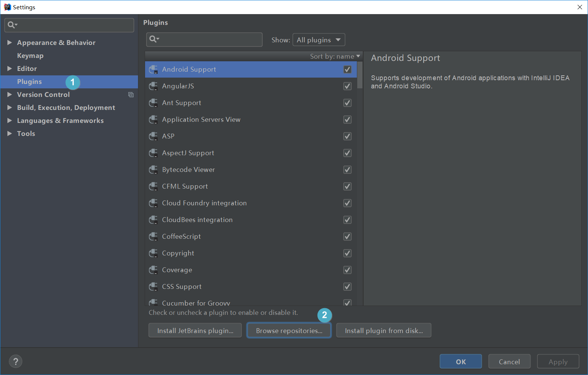
Task: Click the ASP plugin icon
Action: 153,136
